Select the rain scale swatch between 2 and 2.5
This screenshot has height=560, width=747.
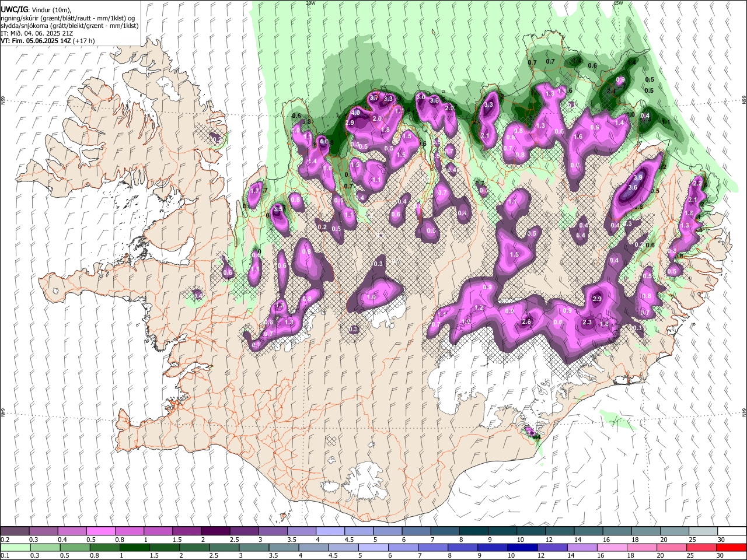[x=194, y=547]
